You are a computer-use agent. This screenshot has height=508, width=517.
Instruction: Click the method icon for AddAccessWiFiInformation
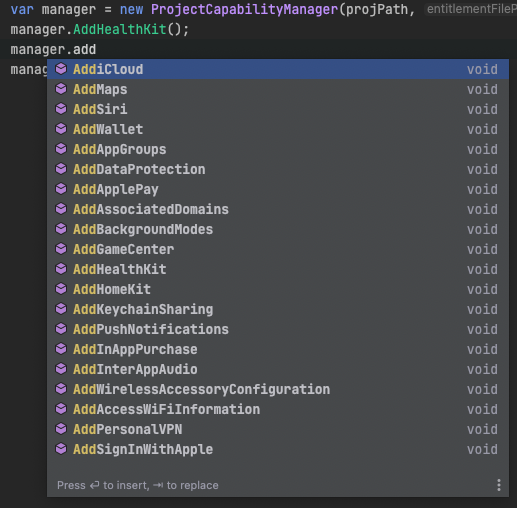tap(61, 409)
